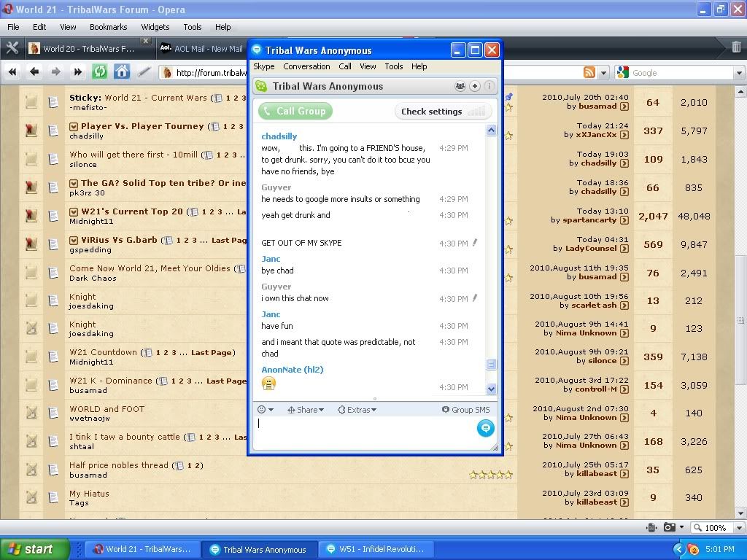Click the last-post arrow next to spartancarty
Image resolution: width=747 pixels, height=560 pixels.
[x=624, y=220]
